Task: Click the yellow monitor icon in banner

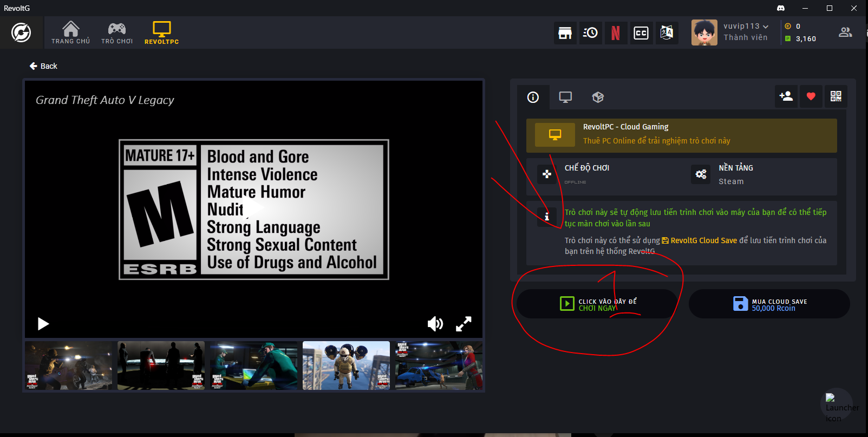Action: 555,135
